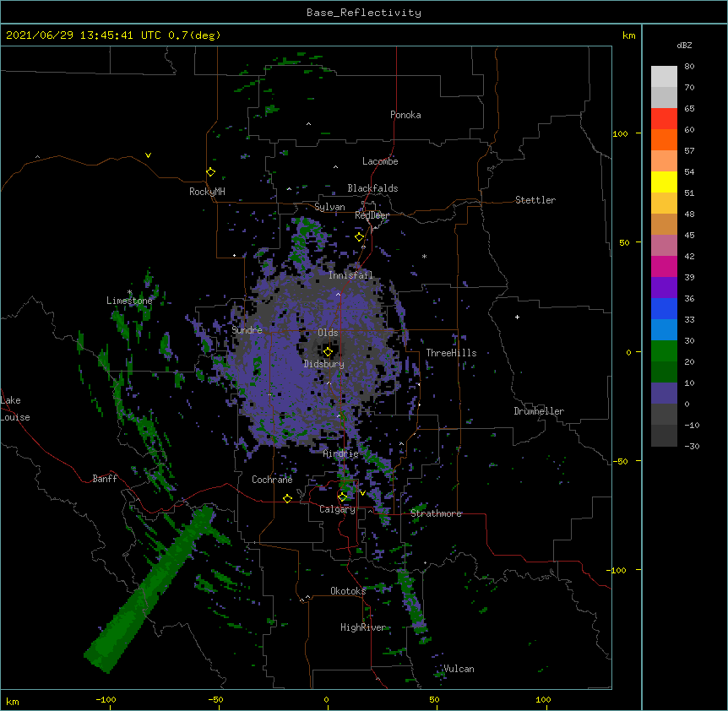Click the Airdrie city label
Viewport: 728px width, 711px height.
(x=341, y=453)
